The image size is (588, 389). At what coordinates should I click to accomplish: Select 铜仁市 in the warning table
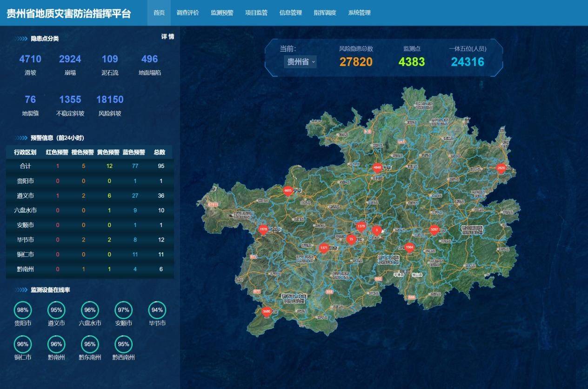point(25,255)
